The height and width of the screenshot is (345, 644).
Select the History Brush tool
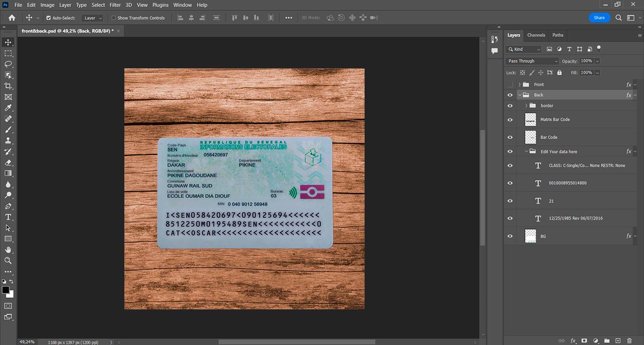tap(8, 151)
